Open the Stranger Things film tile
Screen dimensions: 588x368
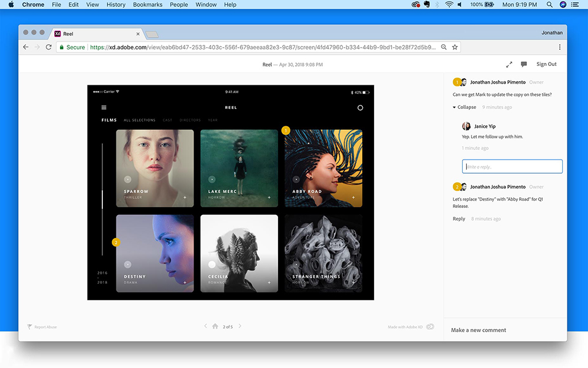pyautogui.click(x=323, y=253)
